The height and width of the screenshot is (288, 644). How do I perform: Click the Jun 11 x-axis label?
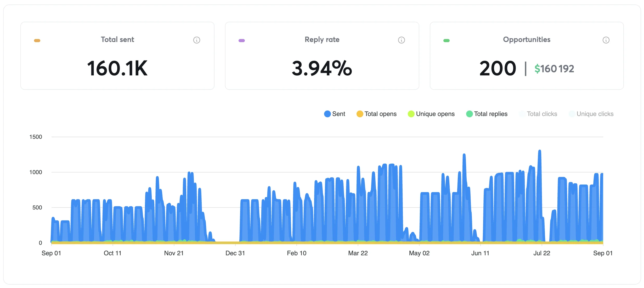click(480, 253)
